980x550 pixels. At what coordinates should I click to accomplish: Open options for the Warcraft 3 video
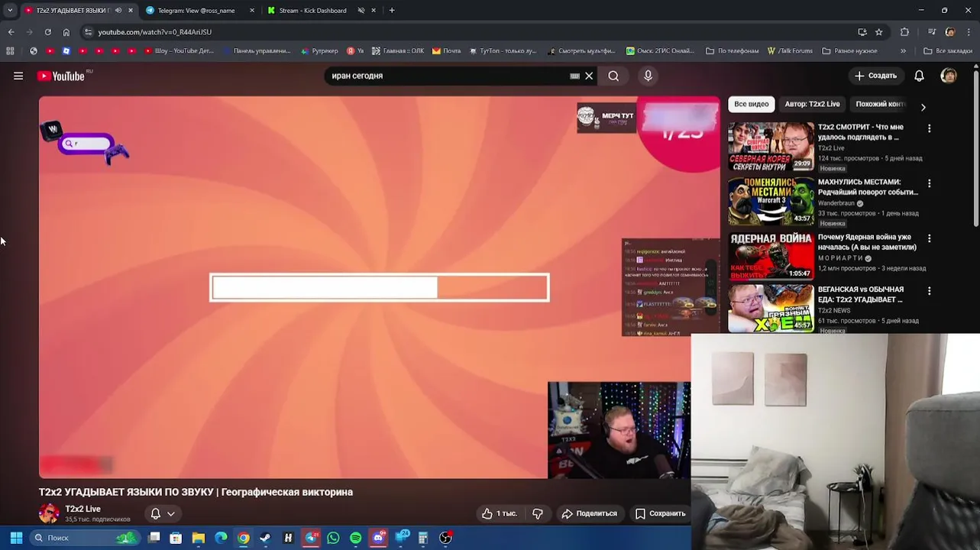coord(929,183)
